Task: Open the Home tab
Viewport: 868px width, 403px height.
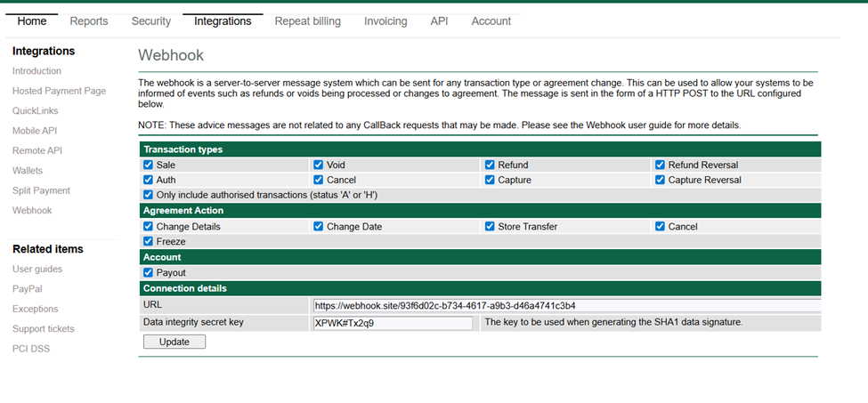Action: coord(31,21)
